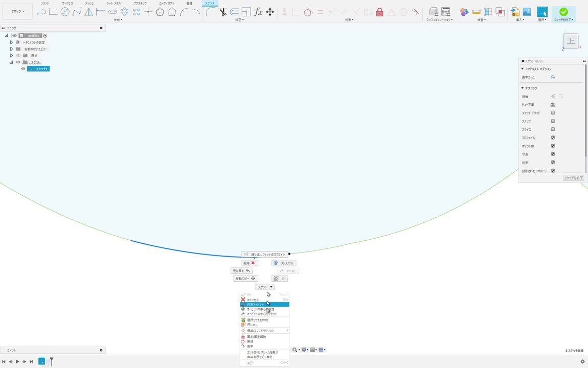Switch to the シートメタル tab
The image size is (588, 368).
[114, 4]
